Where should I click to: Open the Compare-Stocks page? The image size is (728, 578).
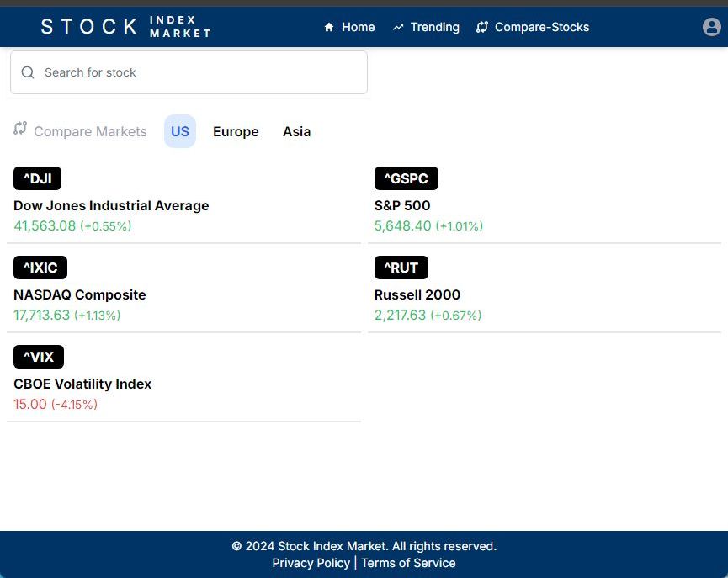pos(533,28)
